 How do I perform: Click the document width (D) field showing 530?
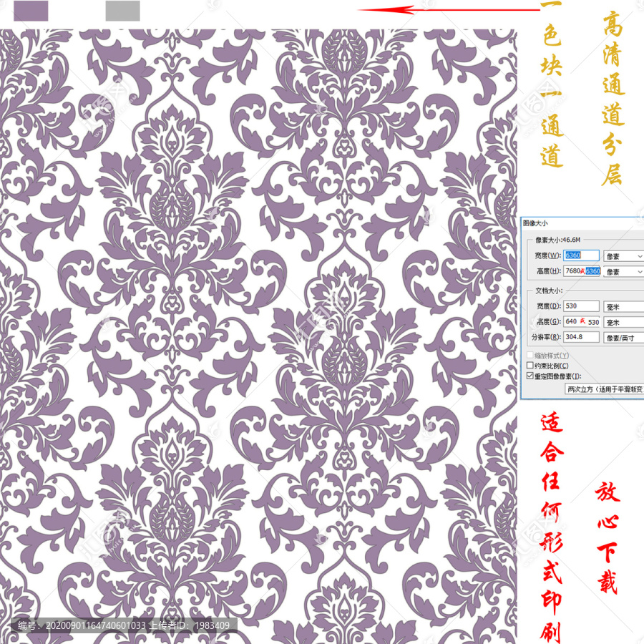tap(581, 306)
